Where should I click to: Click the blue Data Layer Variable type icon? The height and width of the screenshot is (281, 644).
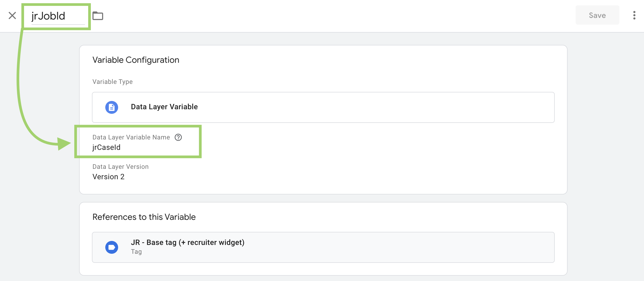112,107
